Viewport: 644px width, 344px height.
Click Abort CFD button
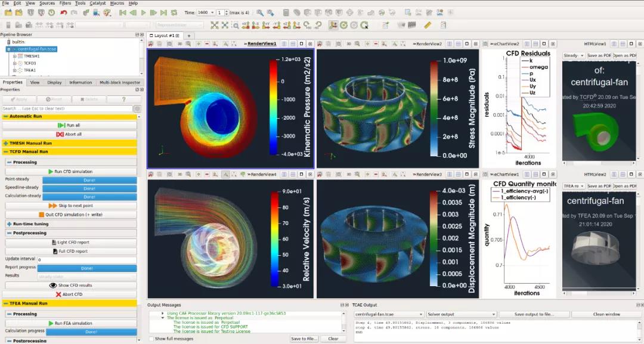(70, 295)
